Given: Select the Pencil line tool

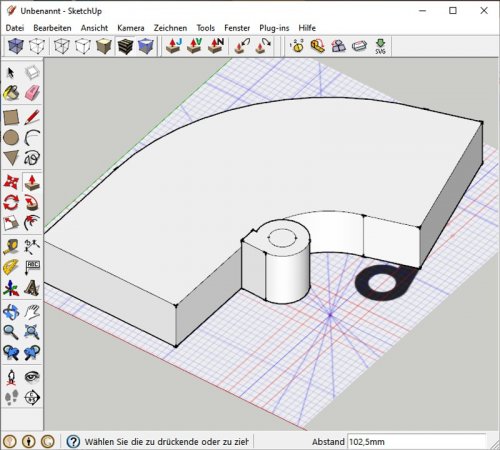Looking at the screenshot, I should pyautogui.click(x=32, y=117).
